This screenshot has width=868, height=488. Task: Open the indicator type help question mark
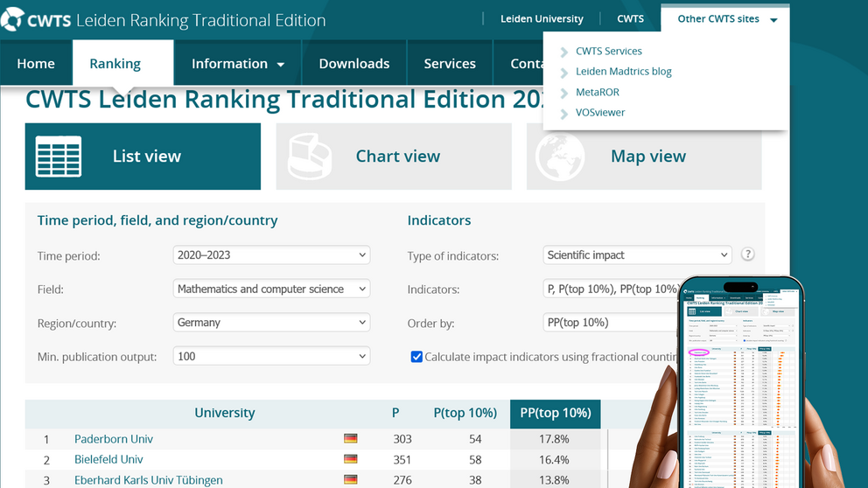pyautogui.click(x=747, y=254)
